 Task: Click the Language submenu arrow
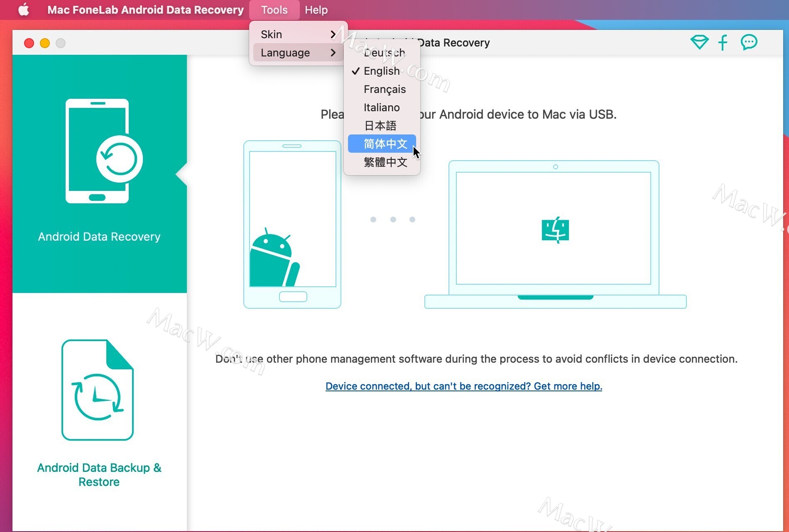(333, 53)
